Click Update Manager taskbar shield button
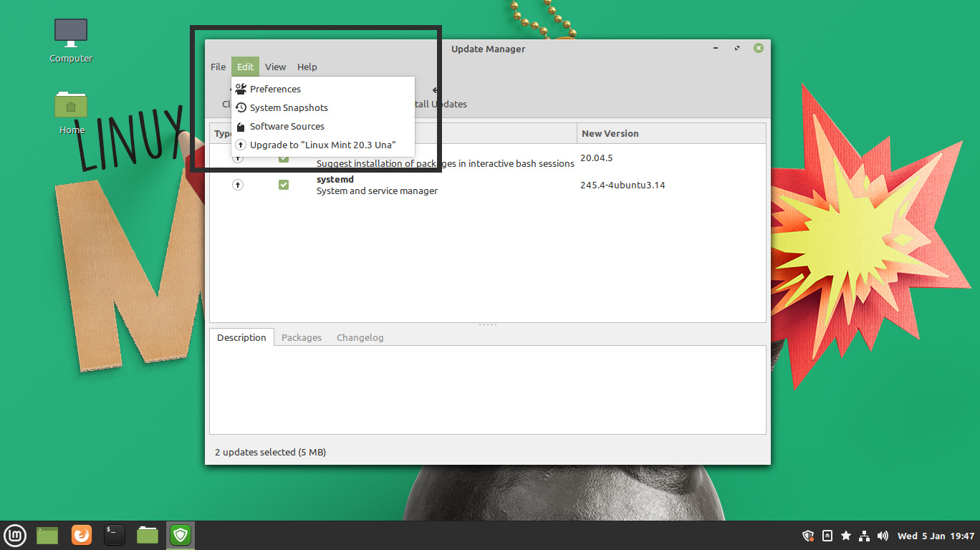 coord(181,535)
